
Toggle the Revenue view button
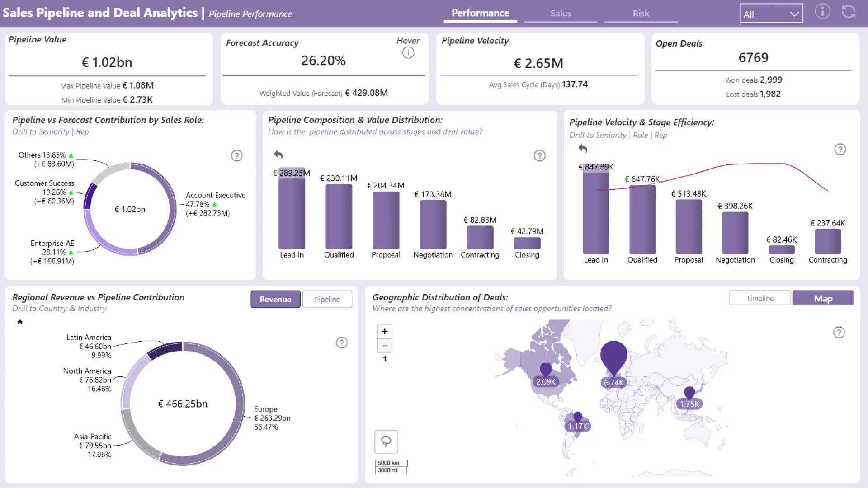[x=275, y=299]
